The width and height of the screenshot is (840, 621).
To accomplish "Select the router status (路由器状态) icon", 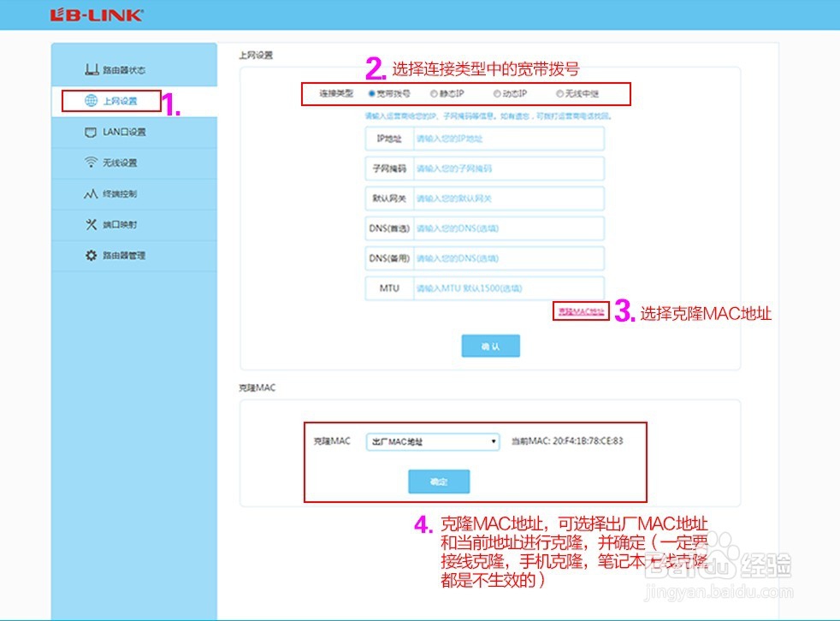I will click(x=89, y=69).
